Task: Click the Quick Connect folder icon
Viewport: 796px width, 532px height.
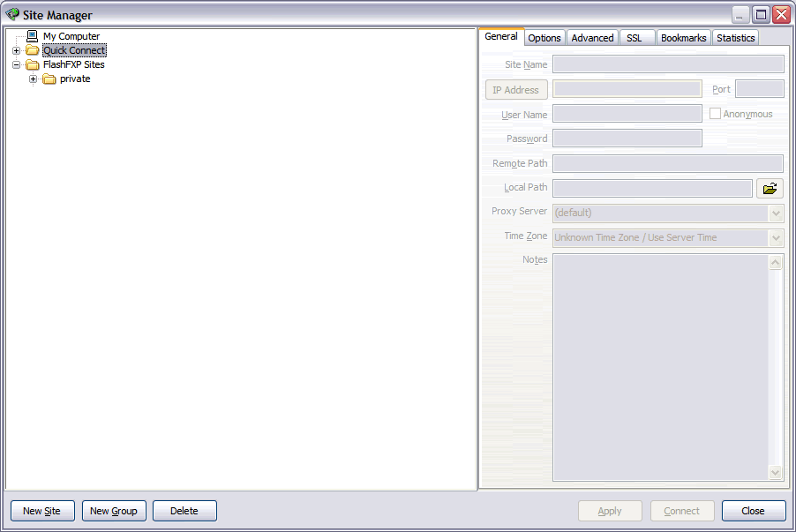Action: (x=33, y=50)
